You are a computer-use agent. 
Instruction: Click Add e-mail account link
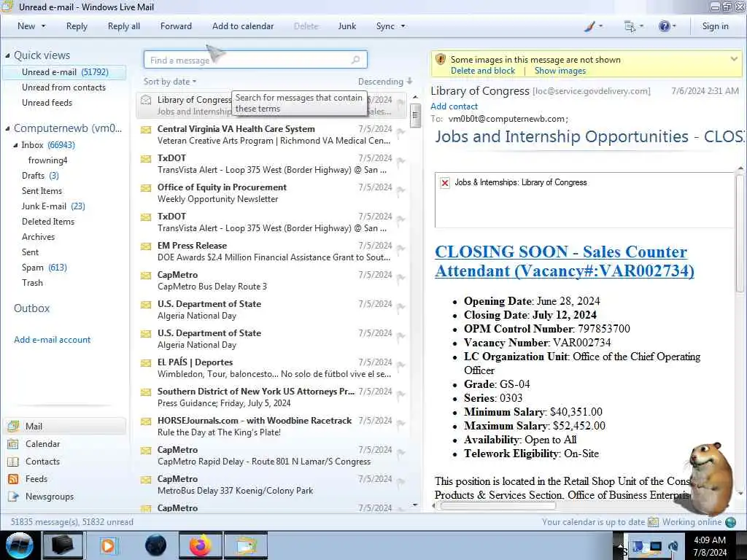(x=52, y=340)
